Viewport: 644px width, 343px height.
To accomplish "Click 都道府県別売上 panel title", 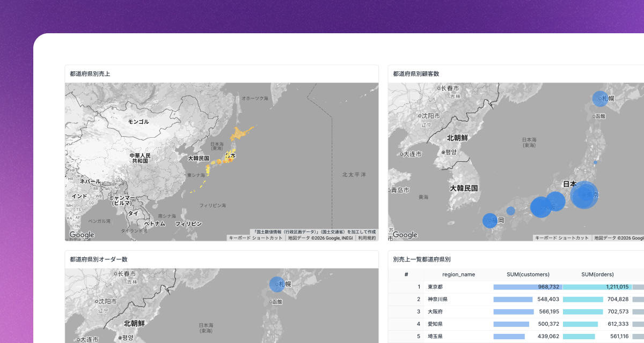I will pyautogui.click(x=90, y=73).
